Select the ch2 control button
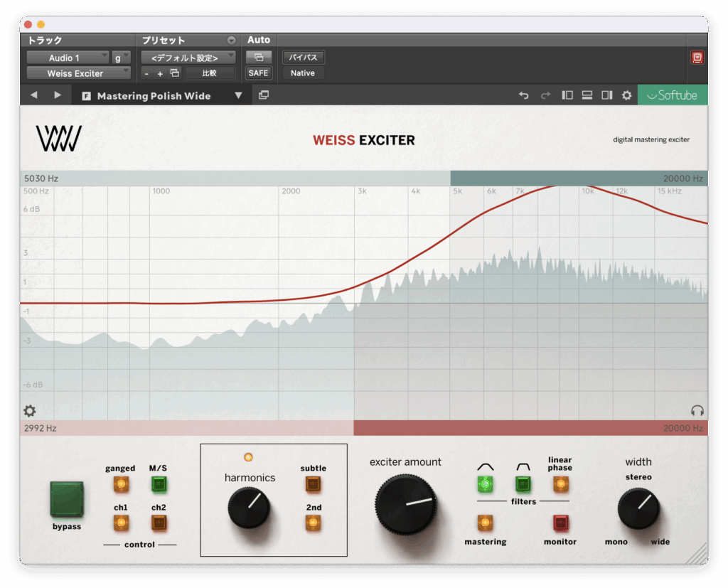The height and width of the screenshot is (588, 728). pyautogui.click(x=159, y=523)
